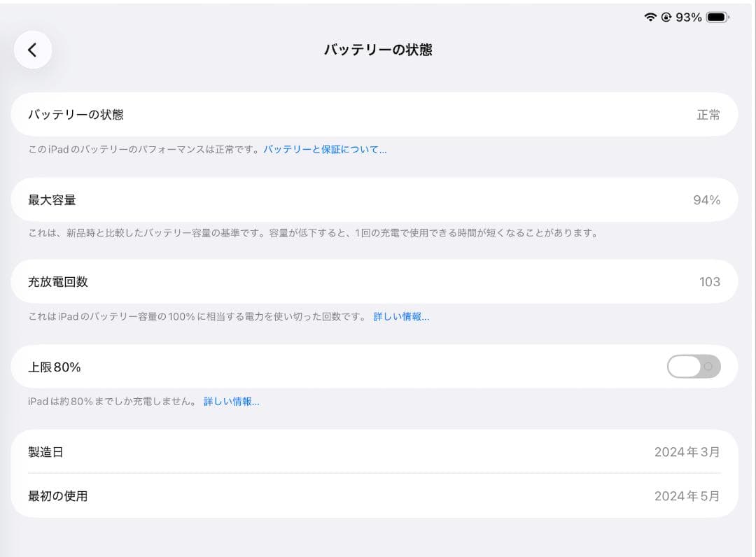Tap the battery indicator showing 93%
The width and height of the screenshot is (756, 557).
point(705,16)
